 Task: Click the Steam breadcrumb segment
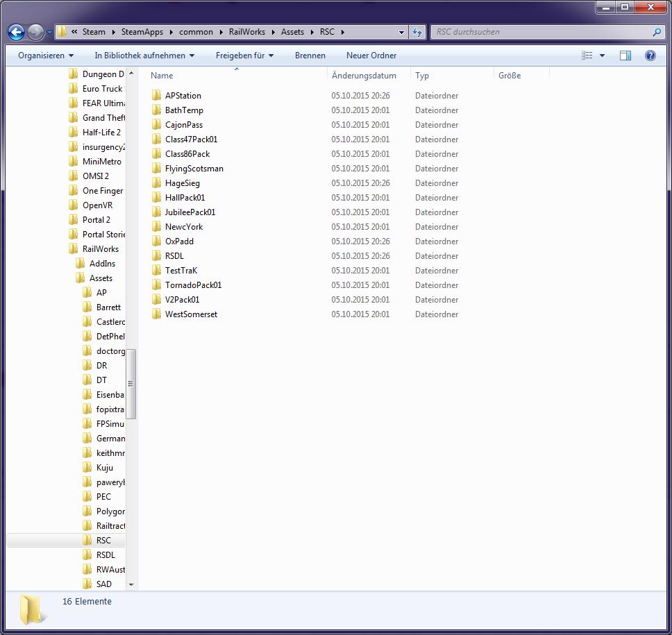pyautogui.click(x=94, y=32)
